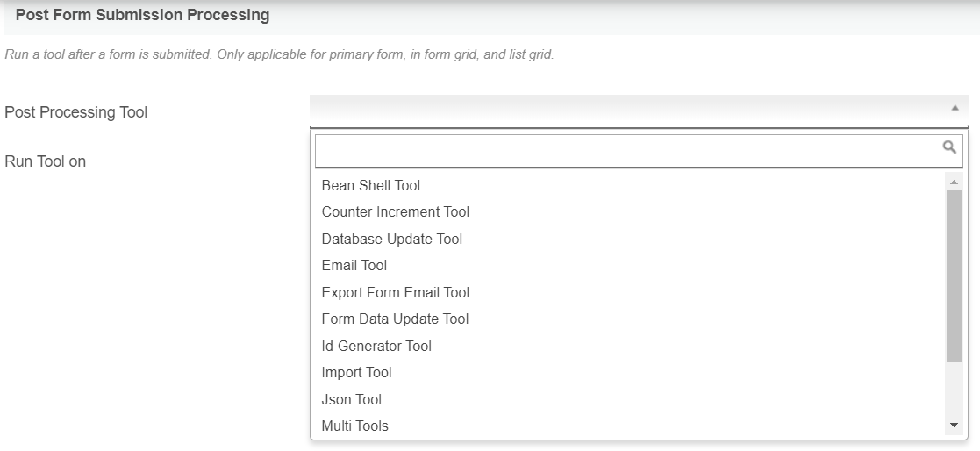
Task: Collapse the Post Processing Tool dropdown arrow
Action: [x=955, y=108]
